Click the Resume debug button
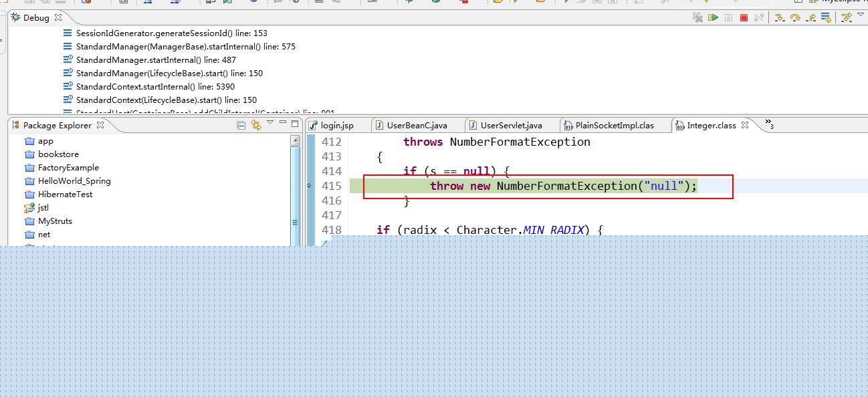Screen dimensions: 868x397 (x=714, y=18)
